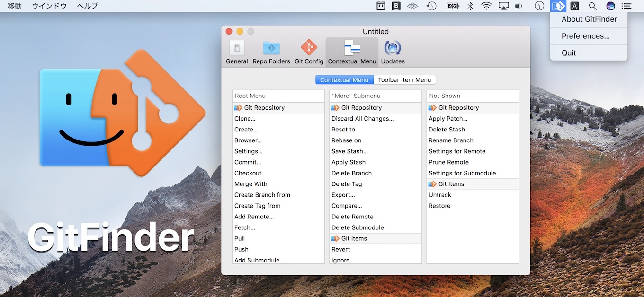Click the battery status icon
This screenshot has width=644, height=297.
[453, 6]
